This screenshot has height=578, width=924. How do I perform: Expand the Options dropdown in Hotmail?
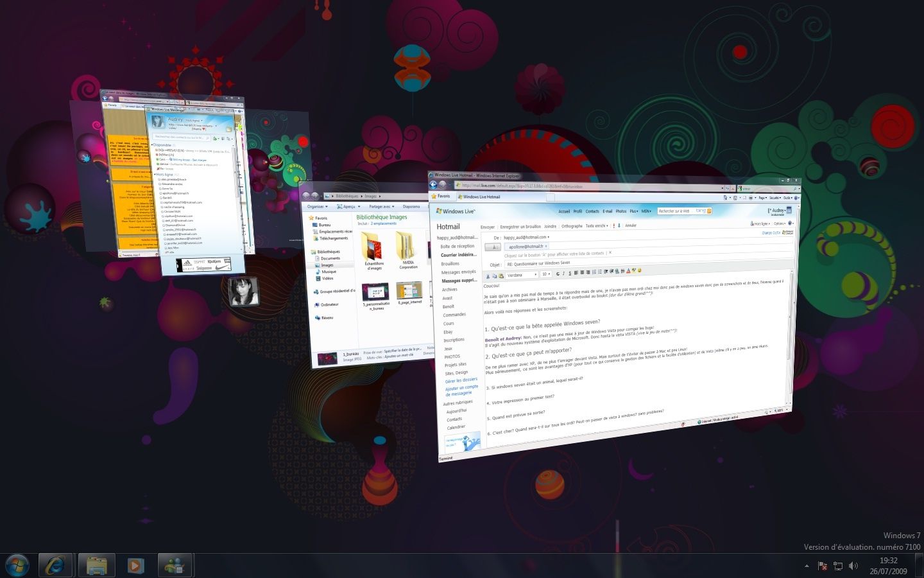(781, 224)
